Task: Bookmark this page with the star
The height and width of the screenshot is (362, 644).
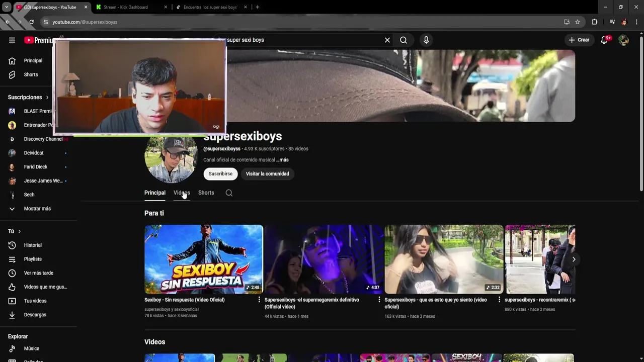Action: point(578,22)
